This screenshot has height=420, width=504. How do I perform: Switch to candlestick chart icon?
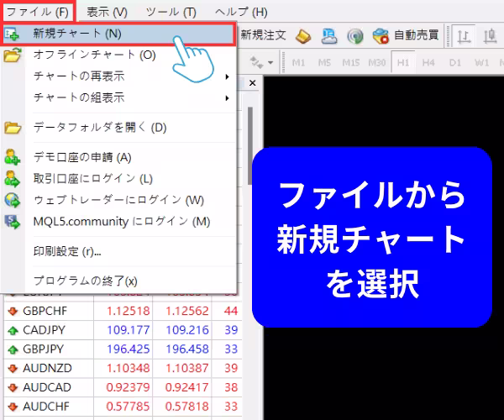pos(491,36)
